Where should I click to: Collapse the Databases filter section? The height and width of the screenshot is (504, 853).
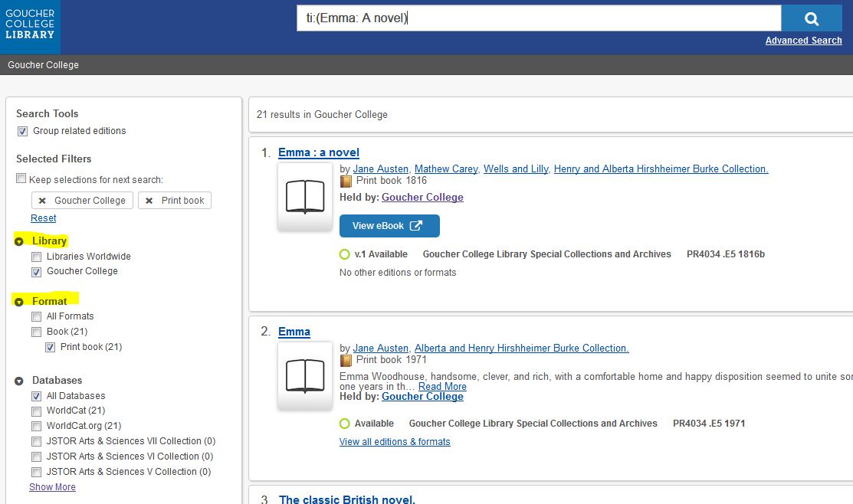click(x=19, y=381)
